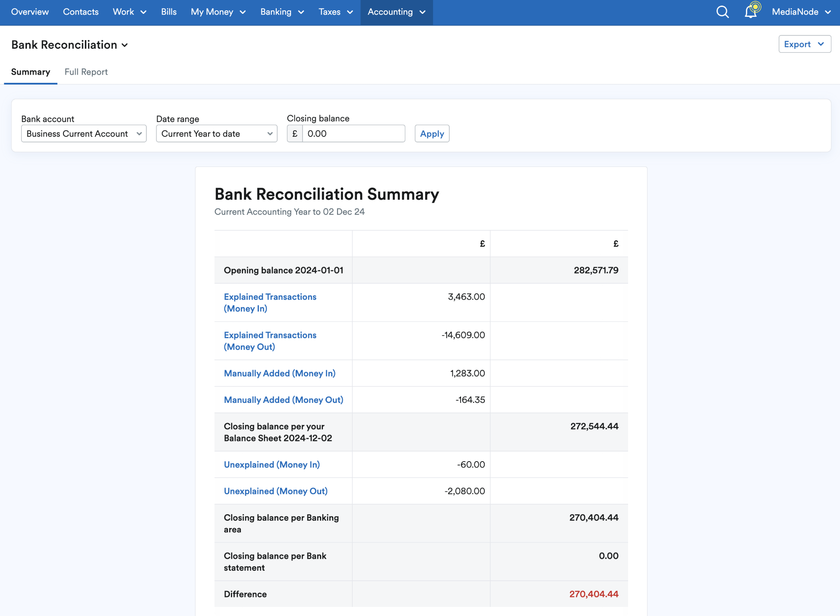Switch to the Full Report tab
This screenshot has width=840, height=616.
pos(86,72)
